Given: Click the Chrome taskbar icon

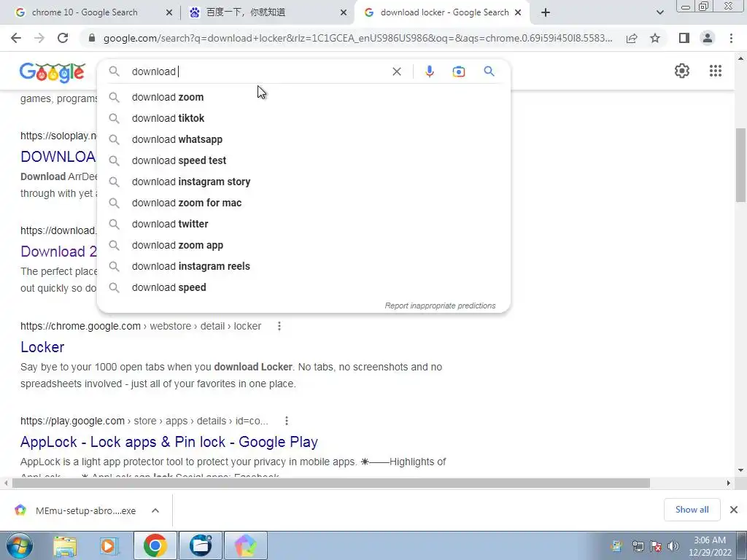Looking at the screenshot, I should pos(155,545).
